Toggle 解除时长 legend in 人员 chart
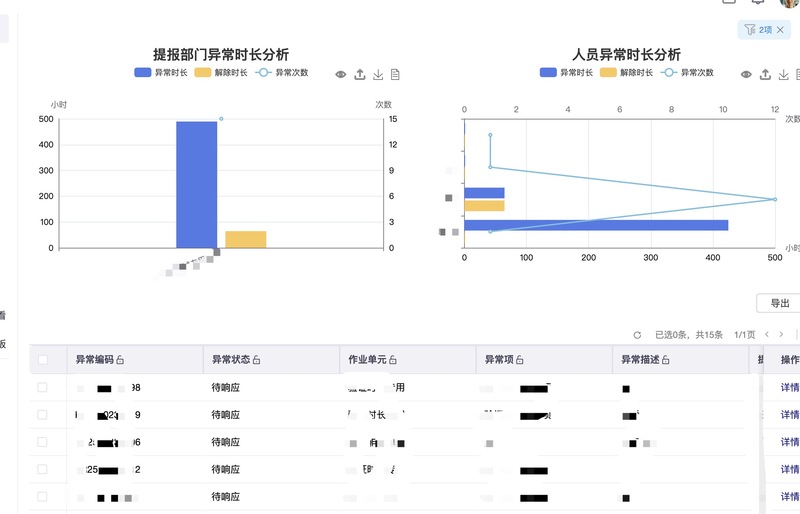800x514 pixels. [x=627, y=72]
